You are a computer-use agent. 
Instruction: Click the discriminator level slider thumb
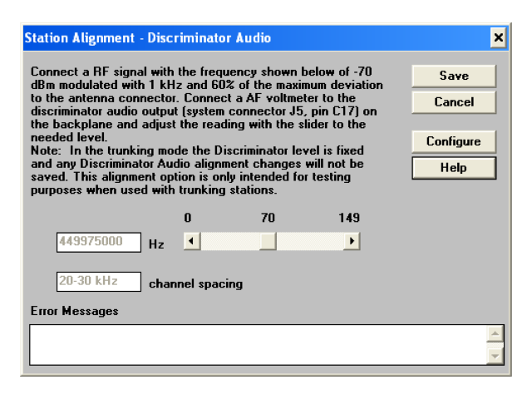[268, 241]
